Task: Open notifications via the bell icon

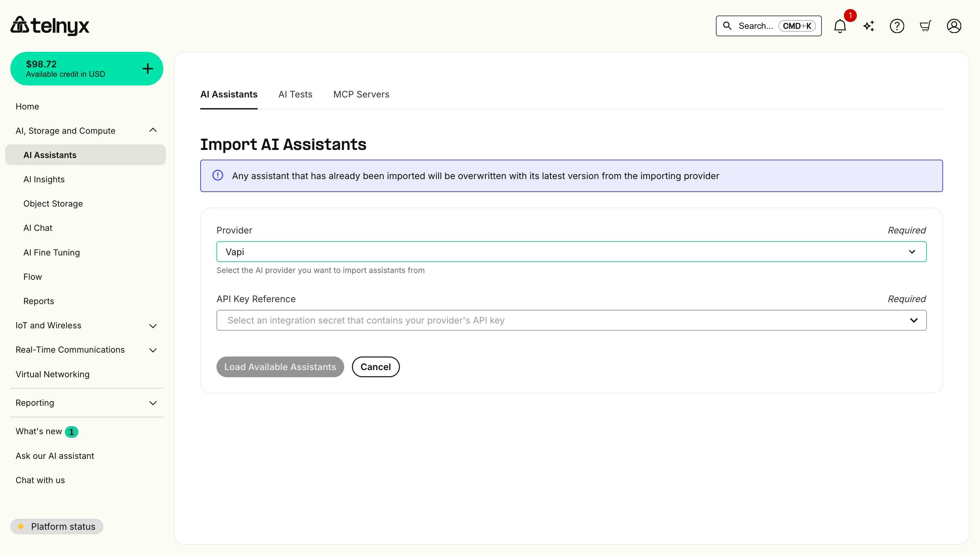Action: pyautogui.click(x=840, y=26)
